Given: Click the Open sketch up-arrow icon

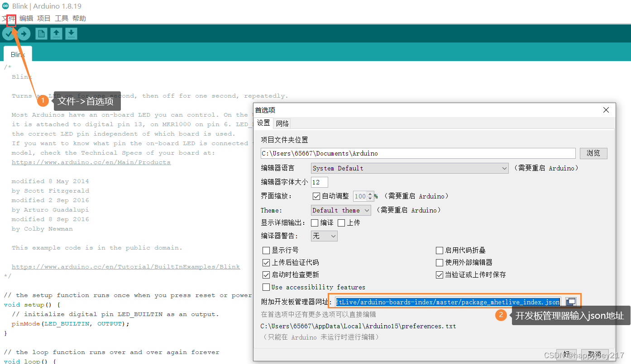Looking at the screenshot, I should (x=56, y=33).
